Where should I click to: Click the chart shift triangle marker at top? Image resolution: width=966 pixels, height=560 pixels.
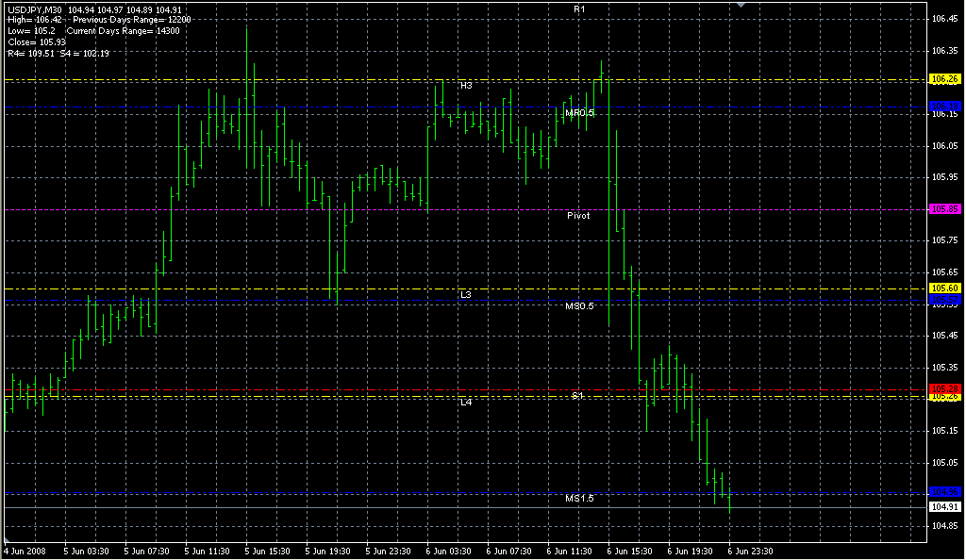(741, 5)
